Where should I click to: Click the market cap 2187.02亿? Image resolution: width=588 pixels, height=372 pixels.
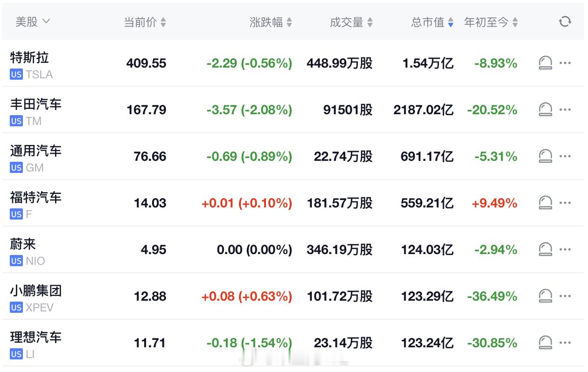point(423,110)
